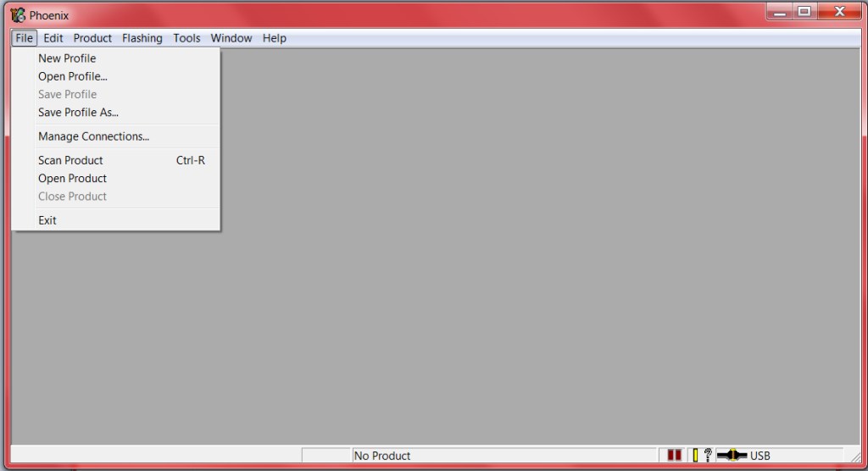This screenshot has height=471, width=868.
Task: Click the greyed Save Profile entry
Action: coord(115,94)
